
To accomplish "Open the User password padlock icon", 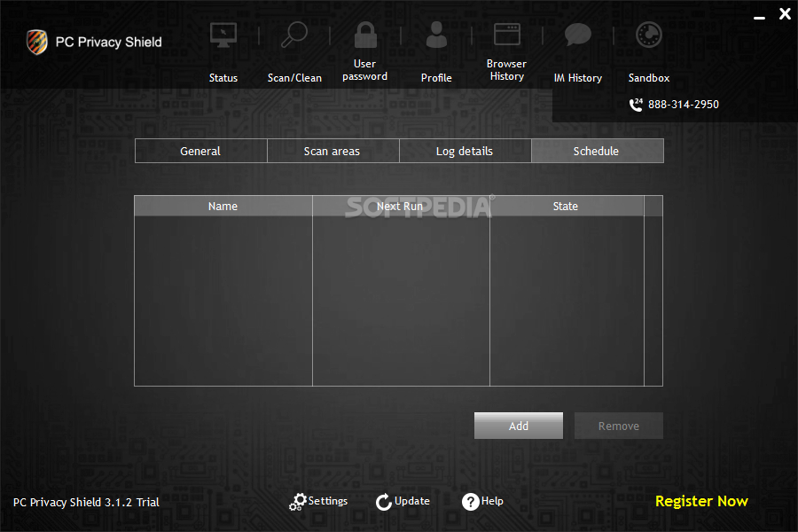I will tap(365, 35).
